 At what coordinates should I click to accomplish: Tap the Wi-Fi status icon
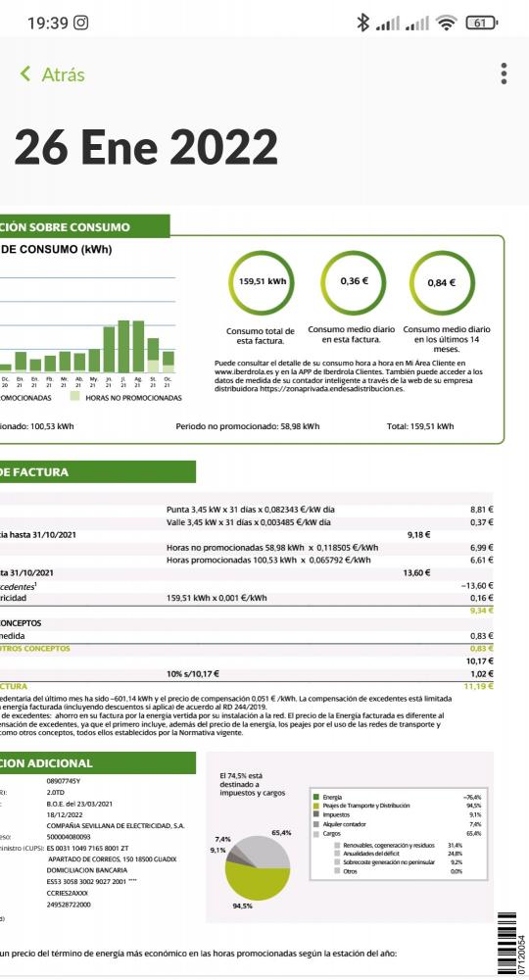pyautogui.click(x=447, y=24)
